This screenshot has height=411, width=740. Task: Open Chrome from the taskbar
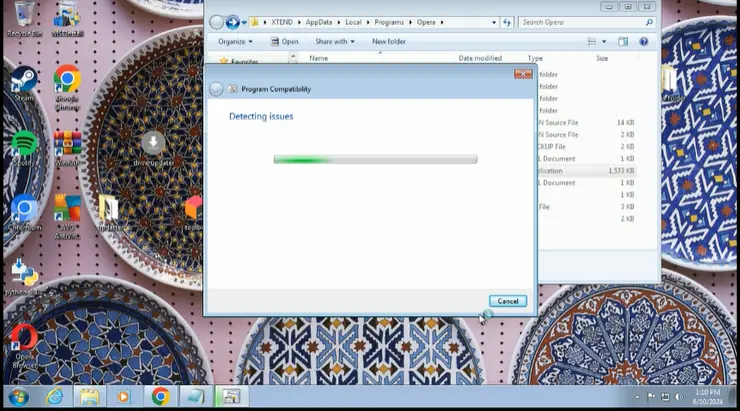point(160,397)
